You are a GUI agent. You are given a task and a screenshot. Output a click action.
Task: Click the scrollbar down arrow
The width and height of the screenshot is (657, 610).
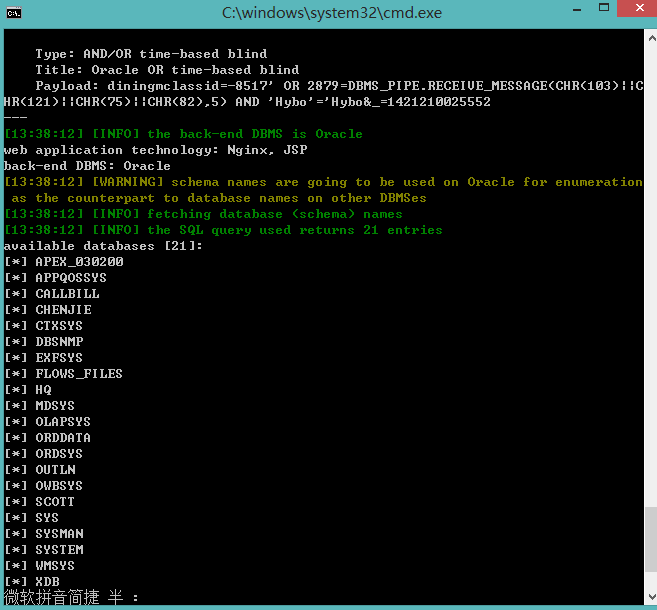coord(652,597)
